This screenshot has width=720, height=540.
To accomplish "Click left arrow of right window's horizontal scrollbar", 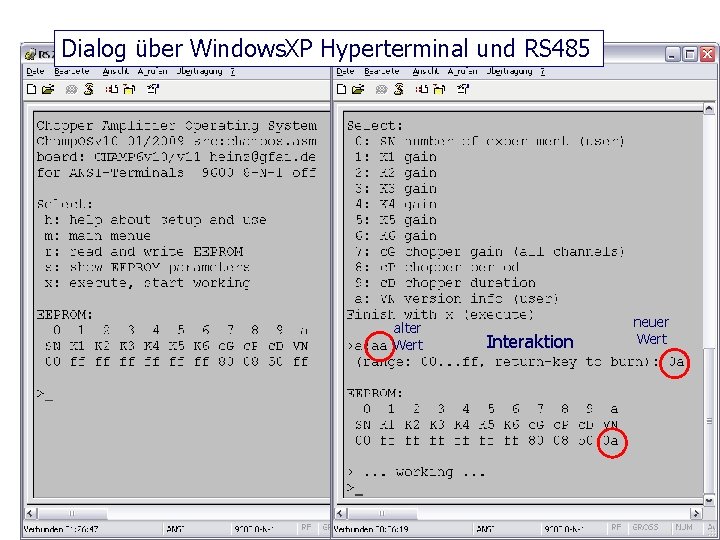I will pos(340,513).
